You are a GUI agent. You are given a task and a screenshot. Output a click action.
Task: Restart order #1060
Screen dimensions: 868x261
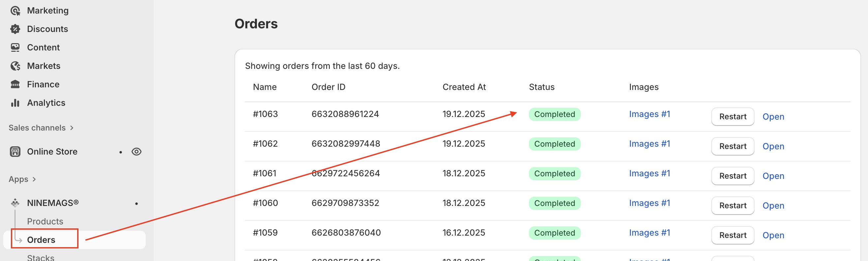tap(732, 205)
